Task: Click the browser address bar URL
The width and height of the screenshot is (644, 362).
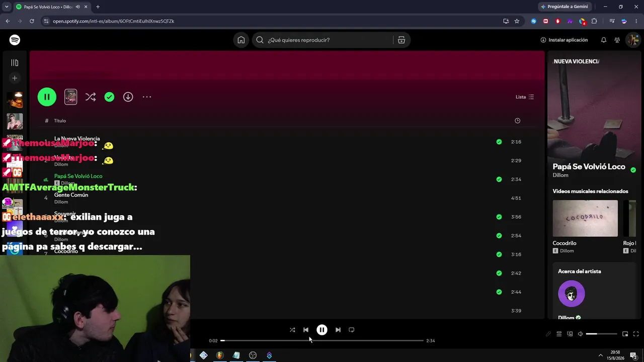Action: 113,21
